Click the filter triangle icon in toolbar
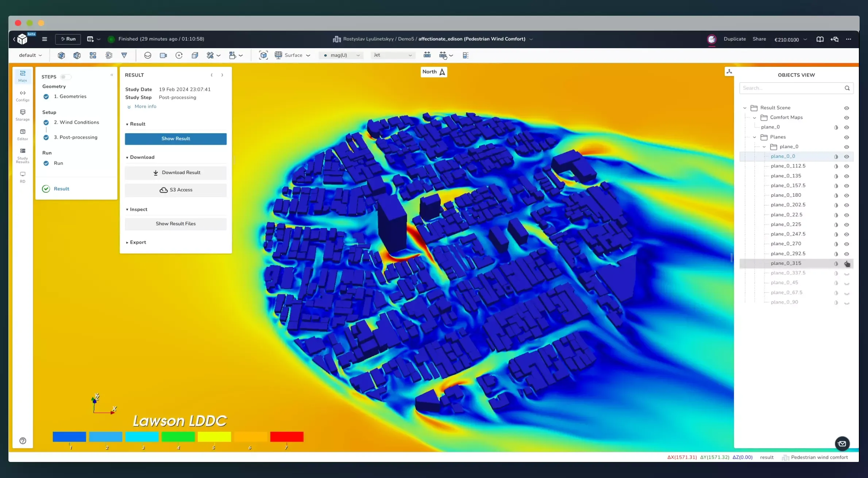 124,55
